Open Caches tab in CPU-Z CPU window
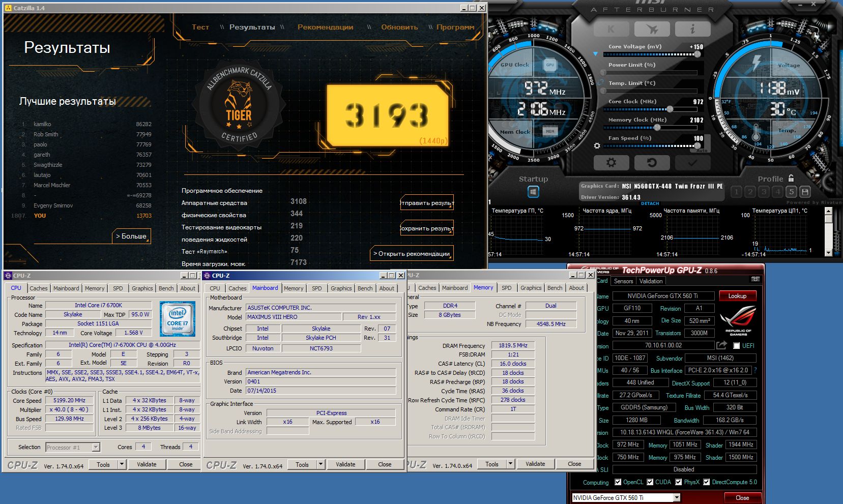 pos(38,288)
